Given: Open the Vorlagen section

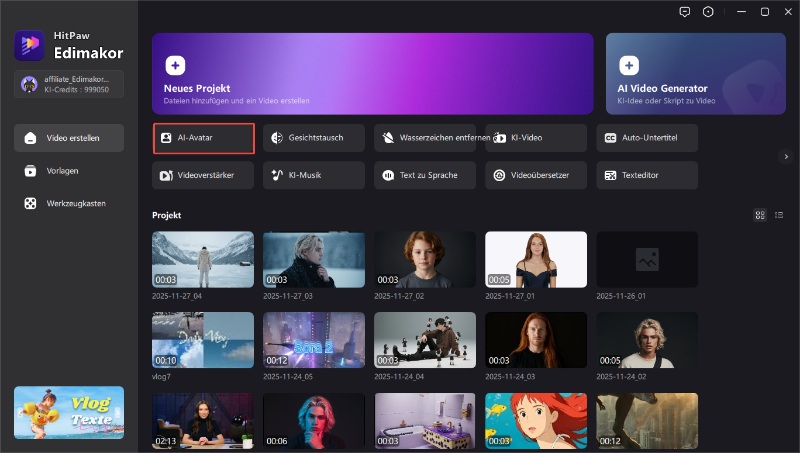Looking at the screenshot, I should (69, 171).
